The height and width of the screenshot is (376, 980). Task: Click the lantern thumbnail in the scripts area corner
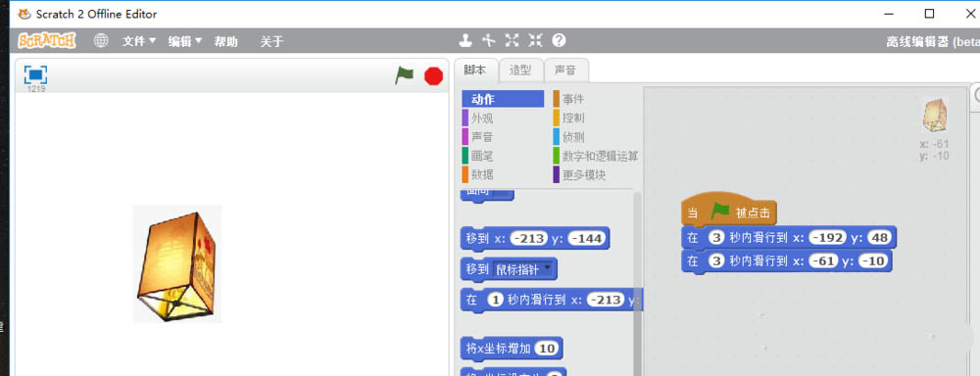coord(935,116)
